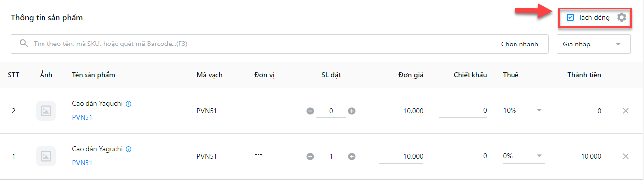The image size is (644, 180).
Task: Open the Giá nhập dropdown
Action: pyautogui.click(x=593, y=44)
